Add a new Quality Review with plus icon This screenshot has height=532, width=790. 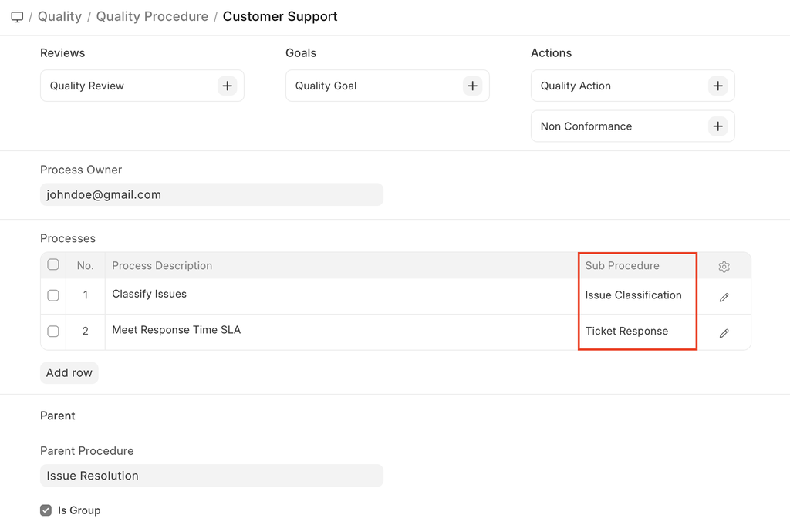pyautogui.click(x=227, y=86)
